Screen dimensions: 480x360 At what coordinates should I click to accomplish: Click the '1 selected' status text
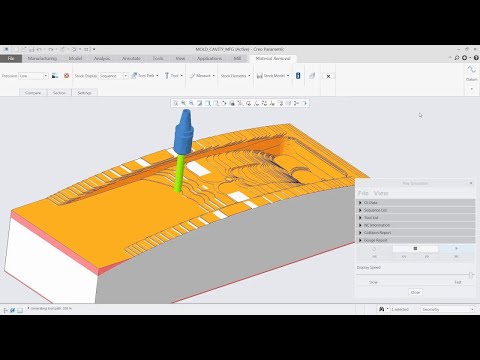click(x=400, y=309)
